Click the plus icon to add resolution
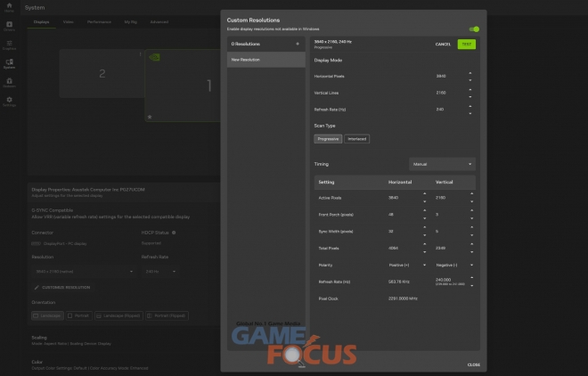 (x=298, y=44)
